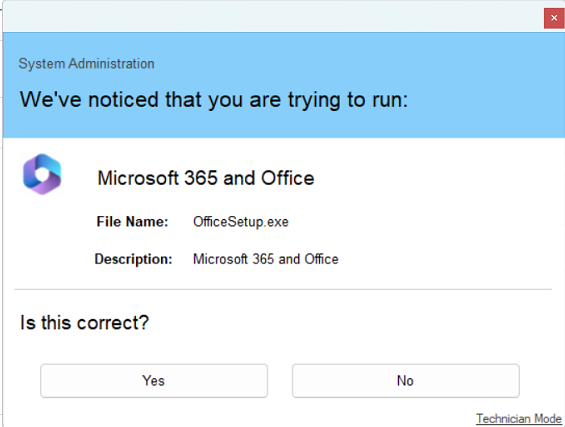Open the Technician Mode link
The height and width of the screenshot is (427, 565).
pyautogui.click(x=519, y=419)
